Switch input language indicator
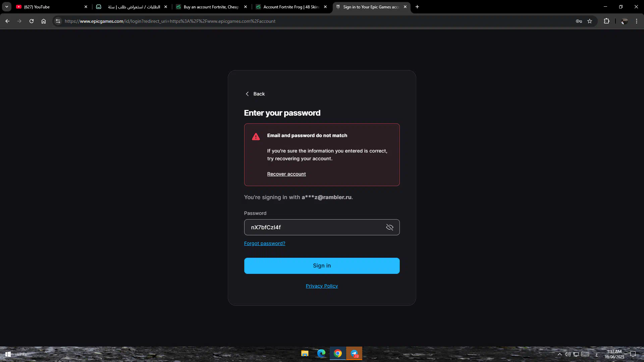 [597, 354]
